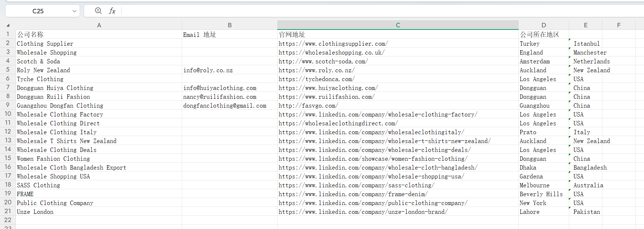Click cell Turkey in column D
Image resolution: width=644 pixels, height=229 pixels.
pyautogui.click(x=544, y=44)
